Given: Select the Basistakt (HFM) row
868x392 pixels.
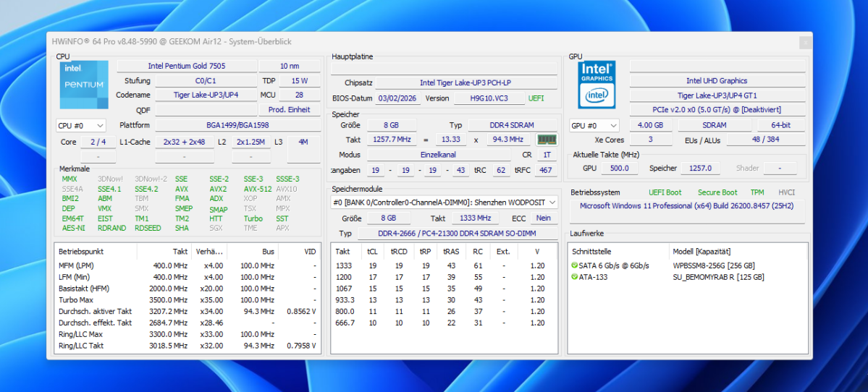Looking at the screenshot, I should 187,289.
